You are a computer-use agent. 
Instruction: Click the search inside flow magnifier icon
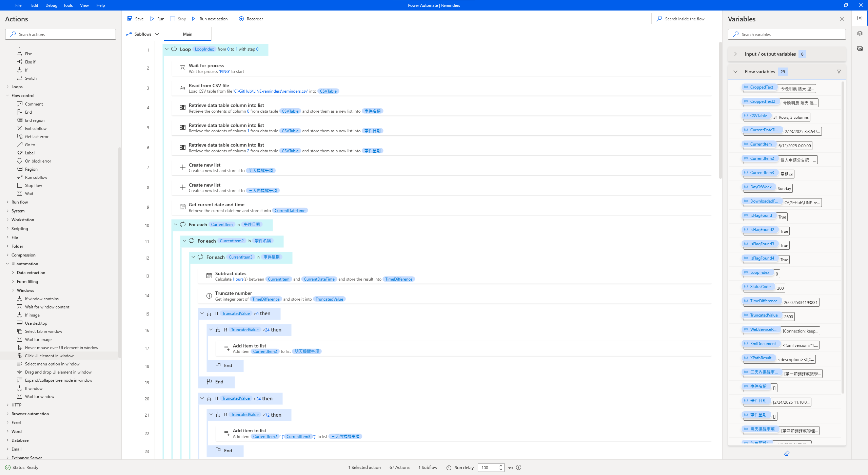pos(659,19)
